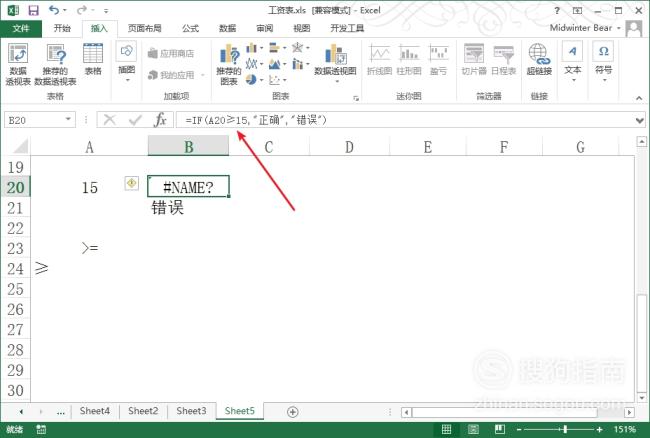
Task: Switch to the Page Layout (页面布局) tab
Action: click(144, 28)
